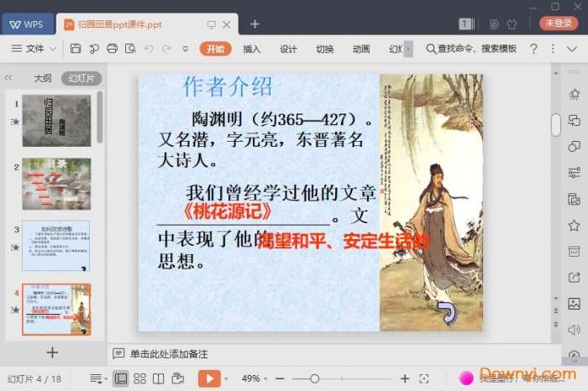Click the zoom slider handle
Viewport: 588px width, 391px height.
pyautogui.click(x=315, y=379)
